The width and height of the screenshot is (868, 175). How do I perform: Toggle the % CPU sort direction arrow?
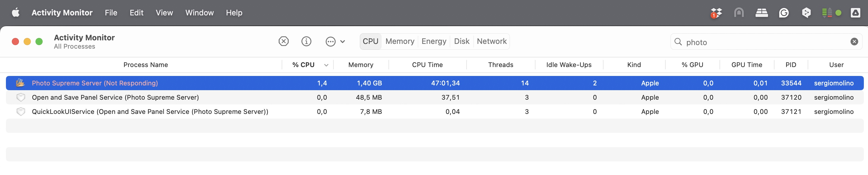pyautogui.click(x=326, y=65)
